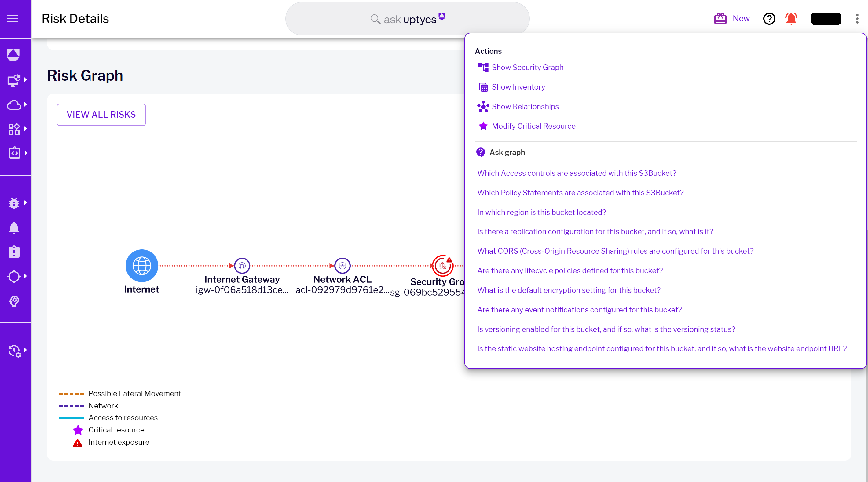The width and height of the screenshot is (868, 482).
Task: Toggle Show Relationships in the Actions panel
Action: tap(525, 106)
